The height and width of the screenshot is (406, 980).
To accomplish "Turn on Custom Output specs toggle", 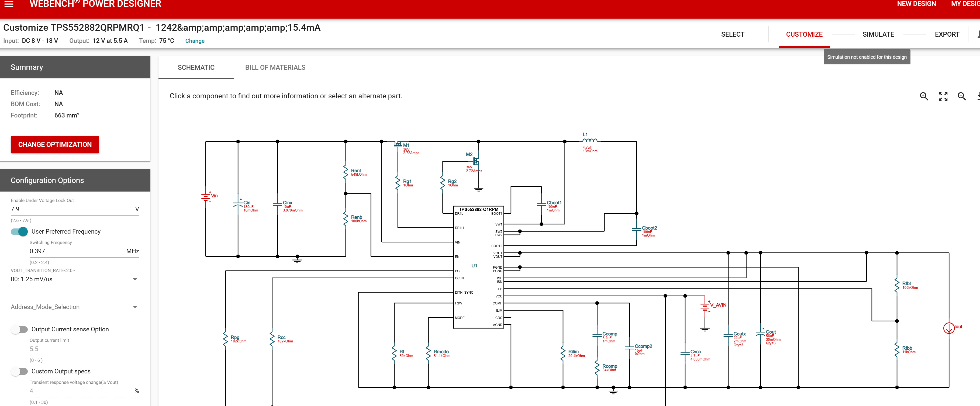I will (x=19, y=372).
